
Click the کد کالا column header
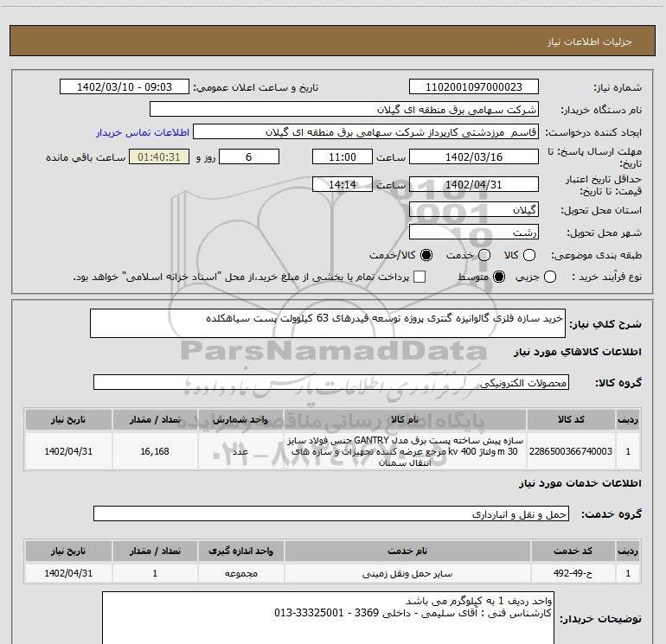(571, 419)
